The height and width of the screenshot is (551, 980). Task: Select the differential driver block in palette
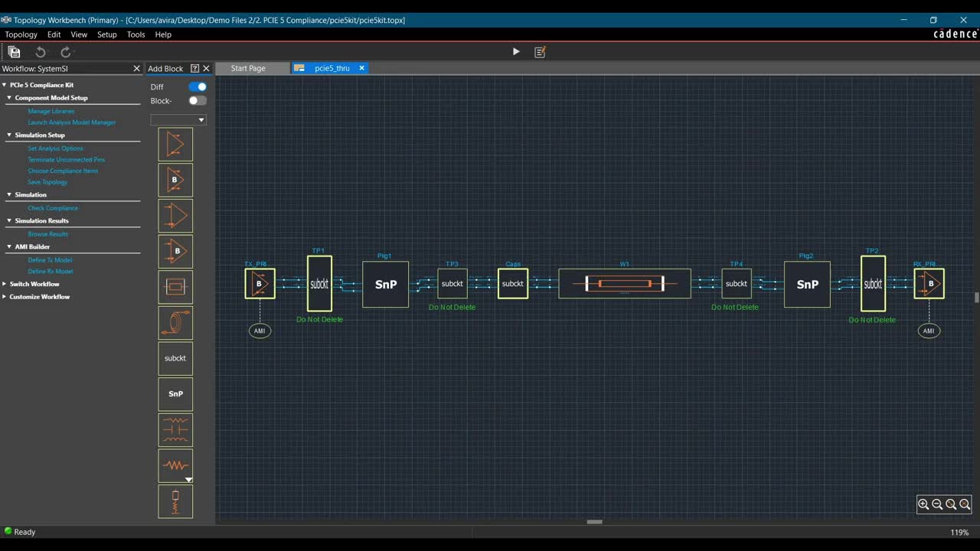(x=175, y=145)
